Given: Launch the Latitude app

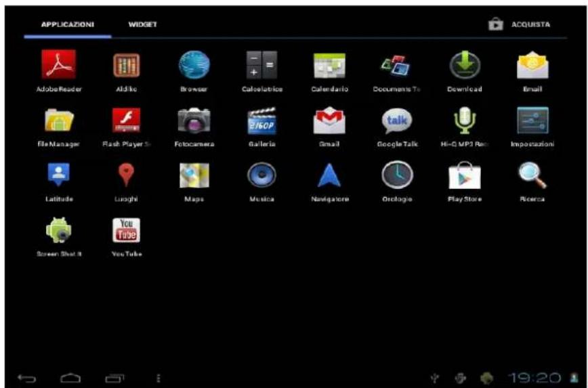Looking at the screenshot, I should pyautogui.click(x=58, y=182).
